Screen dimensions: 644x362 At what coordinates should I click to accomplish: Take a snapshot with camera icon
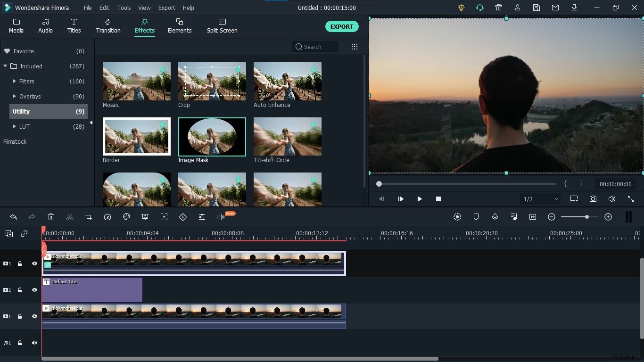593,199
